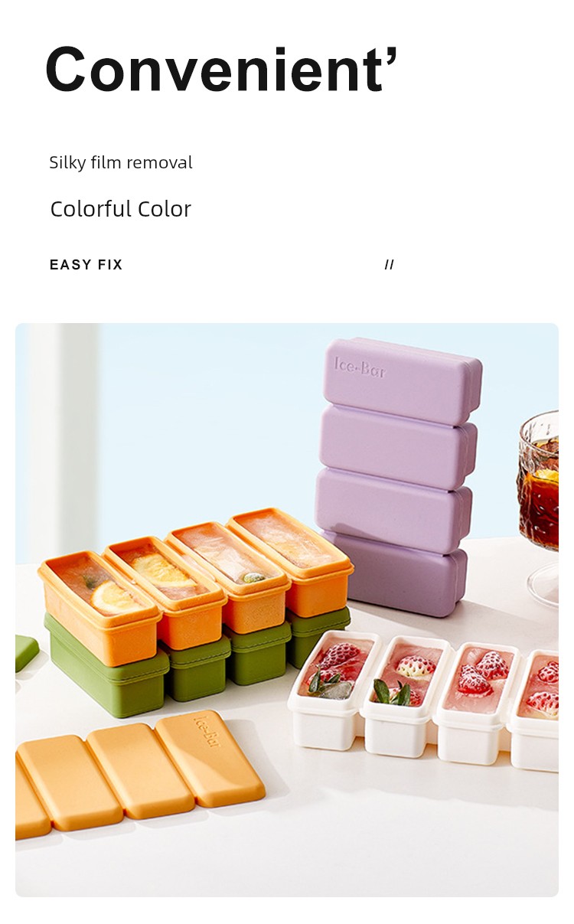Click the 'EASY FIX' label
Image resolution: width=574 pixels, height=924 pixels.
point(86,265)
